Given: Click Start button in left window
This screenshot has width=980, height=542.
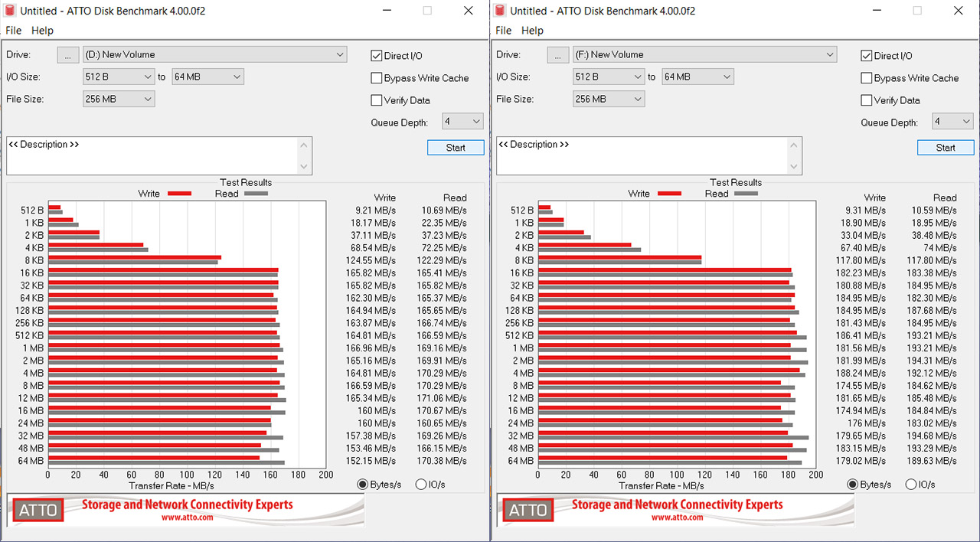Looking at the screenshot, I should coord(456,148).
